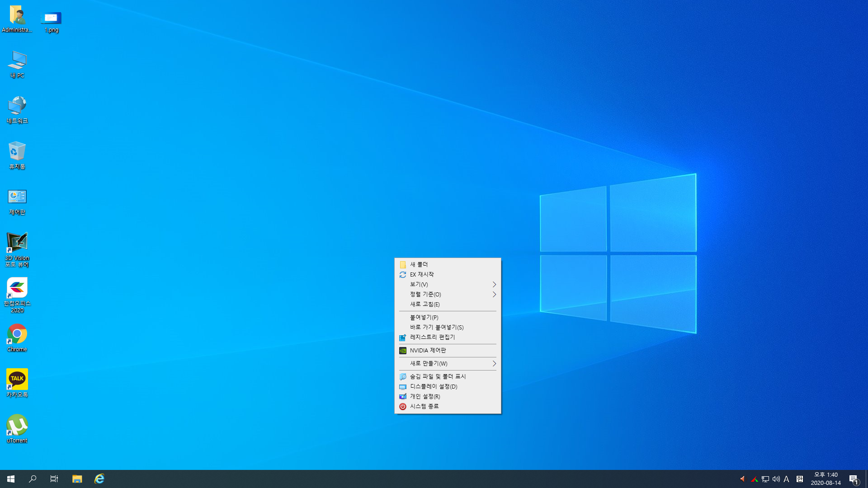Open File Explorer from taskbar
The width and height of the screenshot is (868, 488).
[77, 479]
